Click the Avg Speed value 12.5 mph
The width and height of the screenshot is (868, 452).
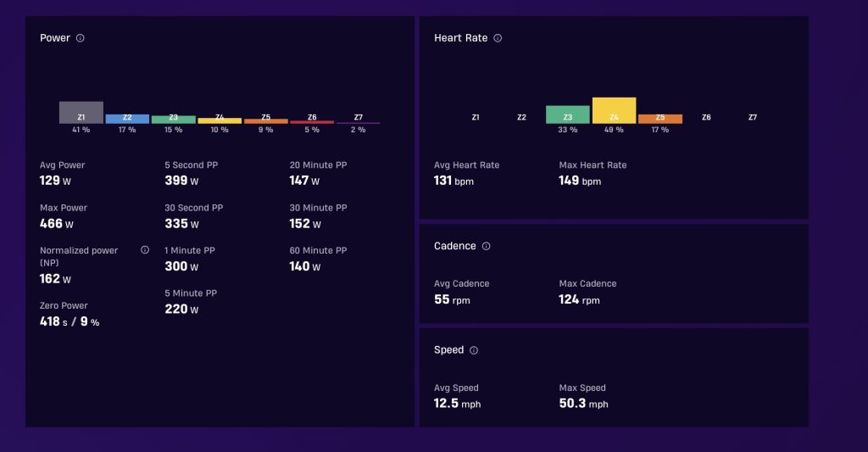[x=457, y=404]
